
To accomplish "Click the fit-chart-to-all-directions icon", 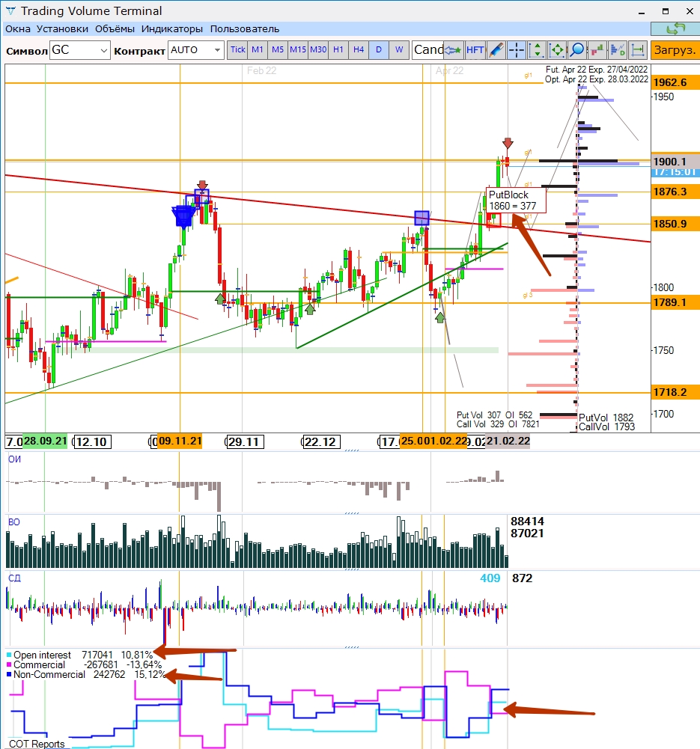I will (x=557, y=50).
